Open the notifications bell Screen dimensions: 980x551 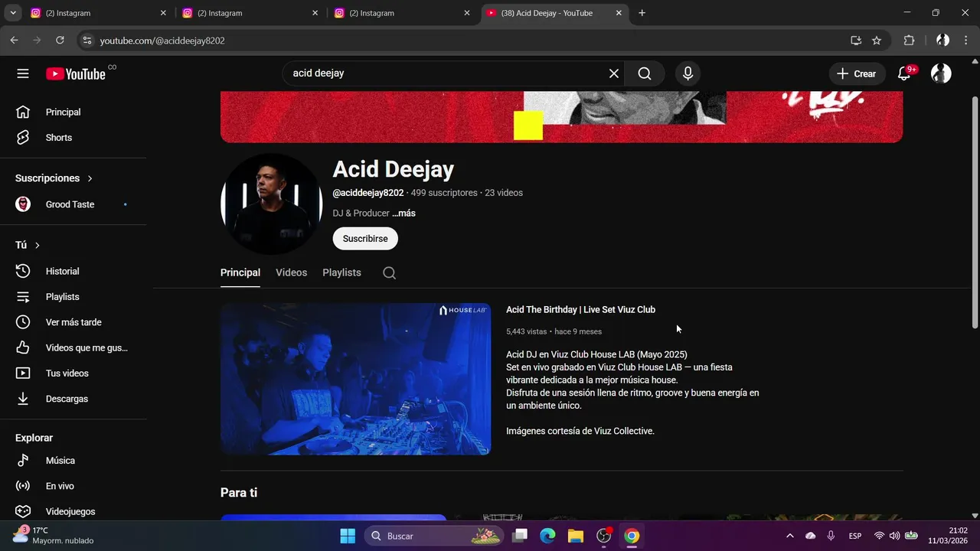point(904,73)
